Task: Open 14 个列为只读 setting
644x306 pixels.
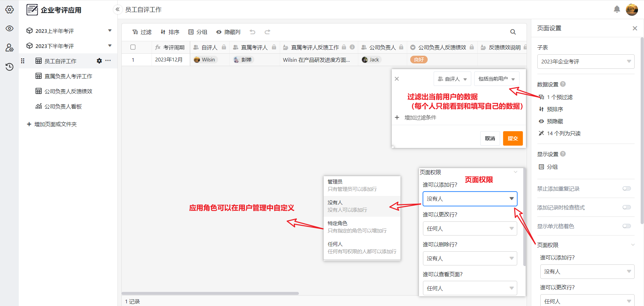Action: pos(559,133)
